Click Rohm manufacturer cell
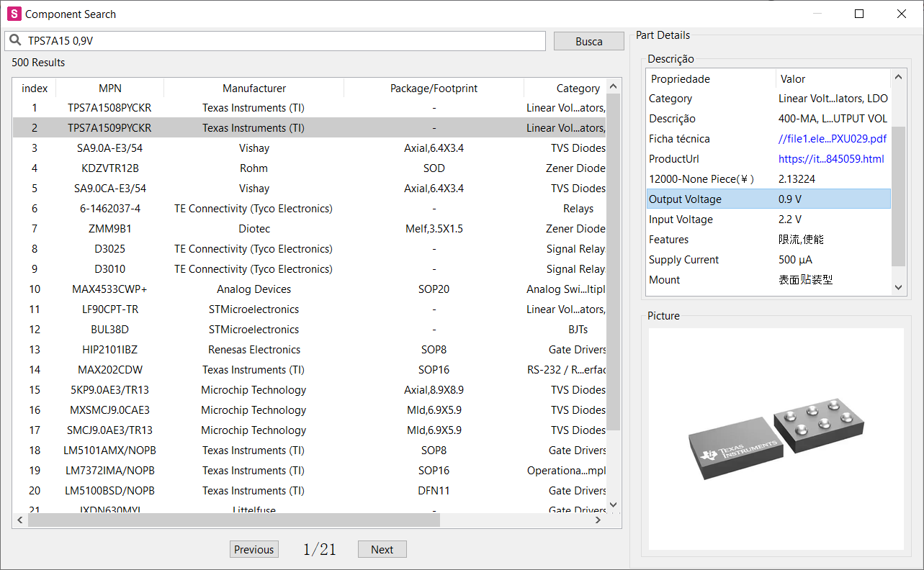The image size is (924, 570). coord(254,168)
